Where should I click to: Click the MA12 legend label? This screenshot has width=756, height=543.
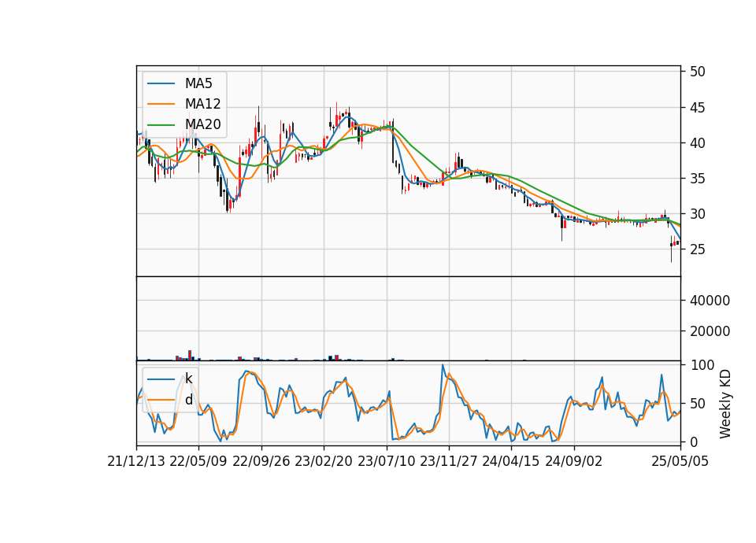pyautogui.click(x=202, y=104)
